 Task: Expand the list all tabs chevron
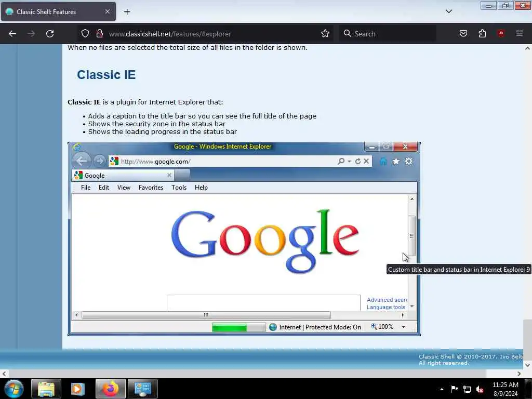pyautogui.click(x=448, y=11)
